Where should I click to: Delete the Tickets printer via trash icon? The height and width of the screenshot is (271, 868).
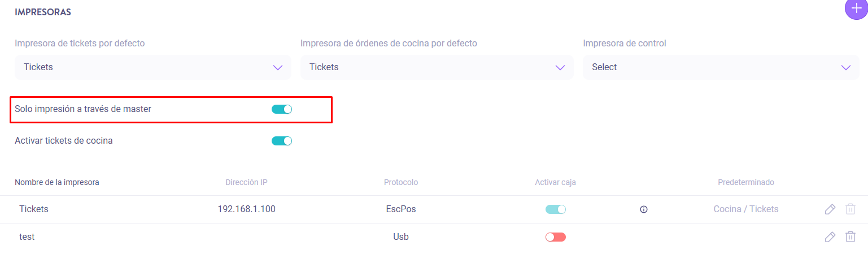coord(850,209)
